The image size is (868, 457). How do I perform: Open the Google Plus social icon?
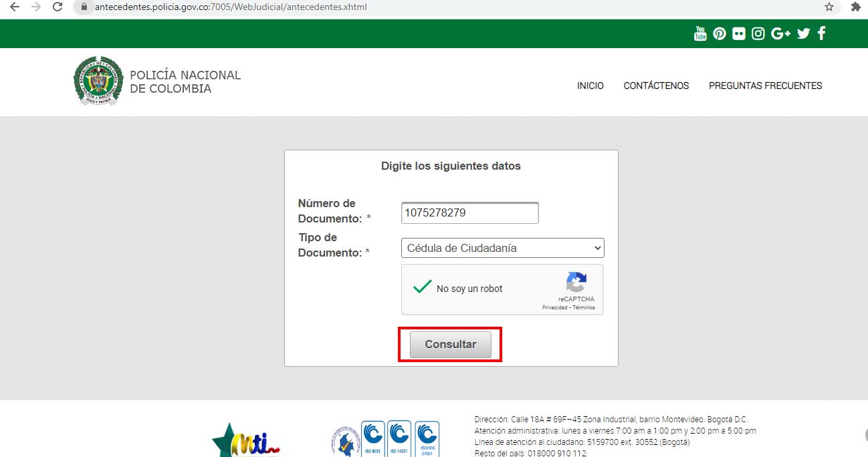click(x=780, y=33)
